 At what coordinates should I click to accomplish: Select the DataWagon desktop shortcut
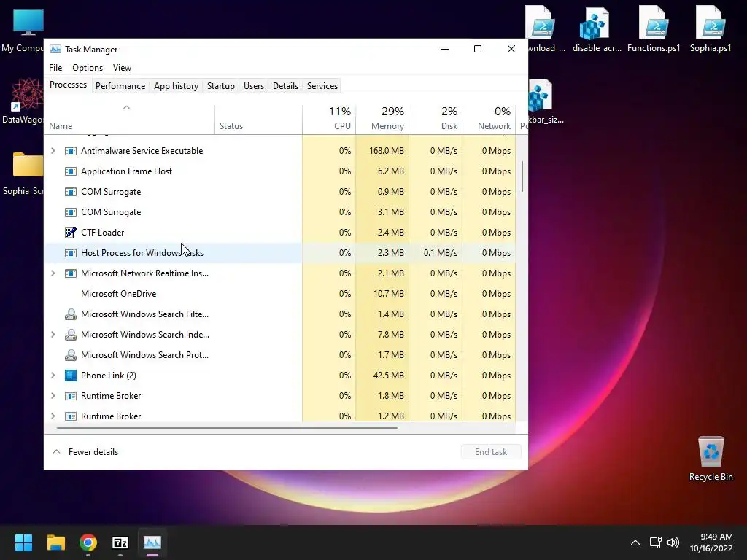[23, 101]
